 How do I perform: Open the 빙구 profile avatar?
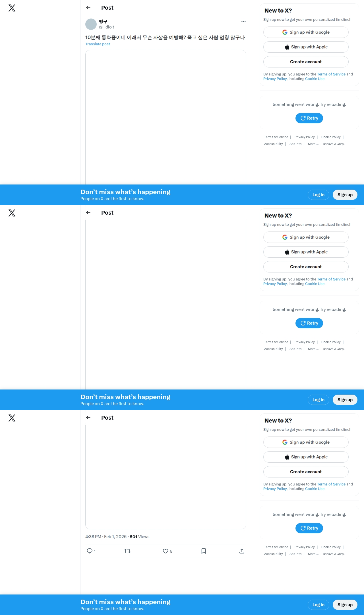point(91,24)
